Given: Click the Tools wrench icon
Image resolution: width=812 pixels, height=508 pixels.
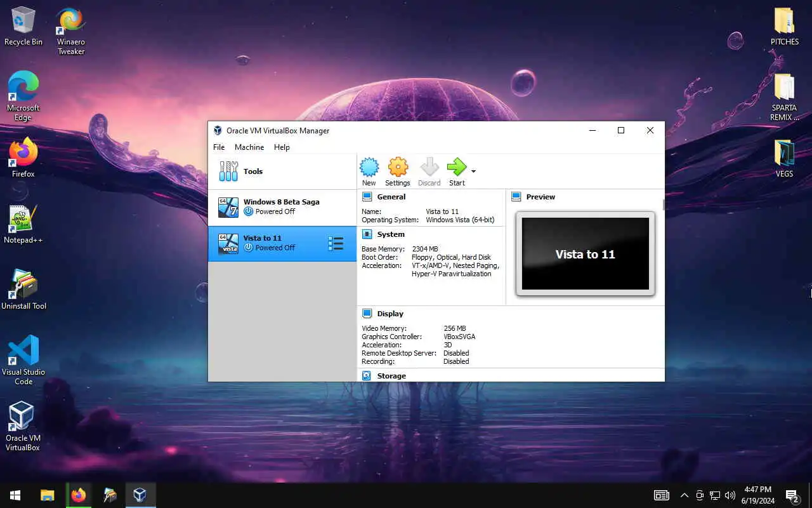Looking at the screenshot, I should coord(228,171).
